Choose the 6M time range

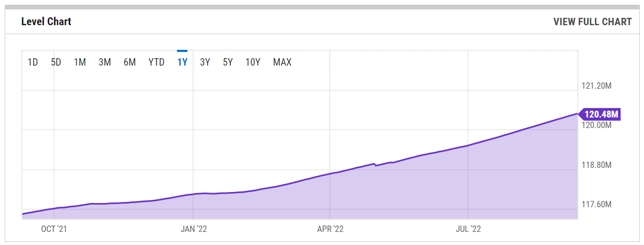(130, 62)
